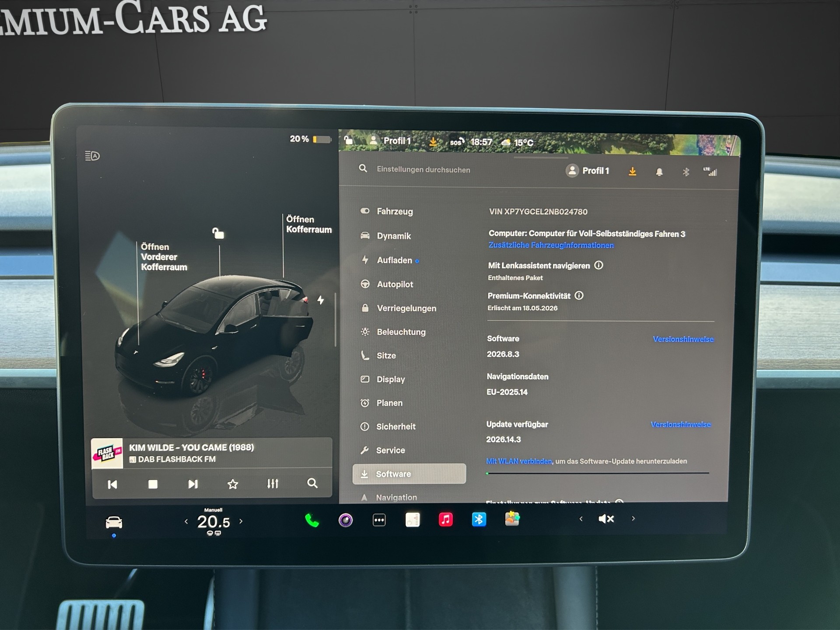Tap info icon next to Premium-Konnektivität
This screenshot has height=630, width=840.
click(x=579, y=295)
